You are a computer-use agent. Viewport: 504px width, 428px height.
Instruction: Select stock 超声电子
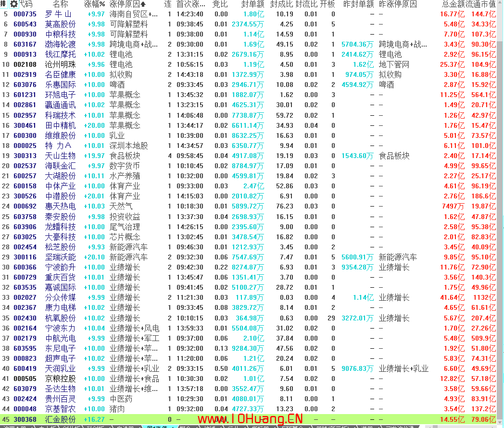click(61, 358)
